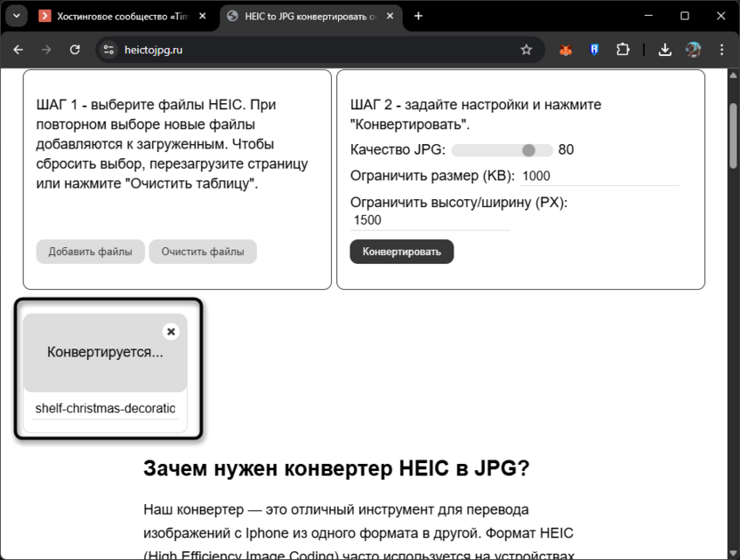This screenshot has width=740, height=560.
Task: Go back to the previous page
Action: [x=18, y=51]
